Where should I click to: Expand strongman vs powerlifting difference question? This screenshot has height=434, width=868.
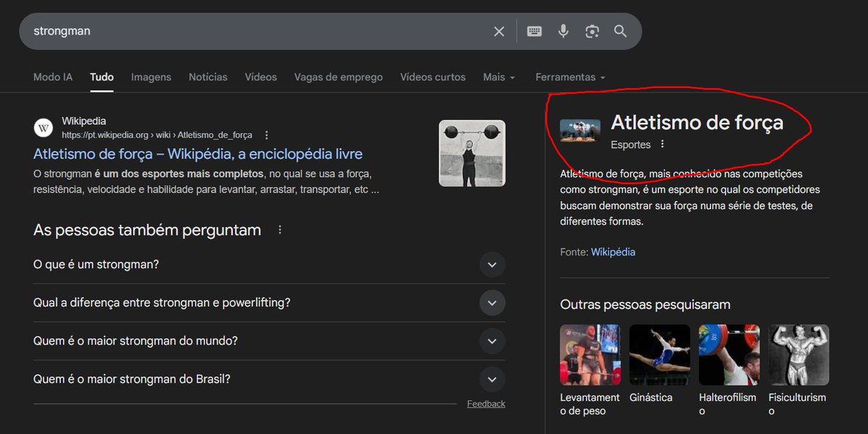[x=269, y=302]
